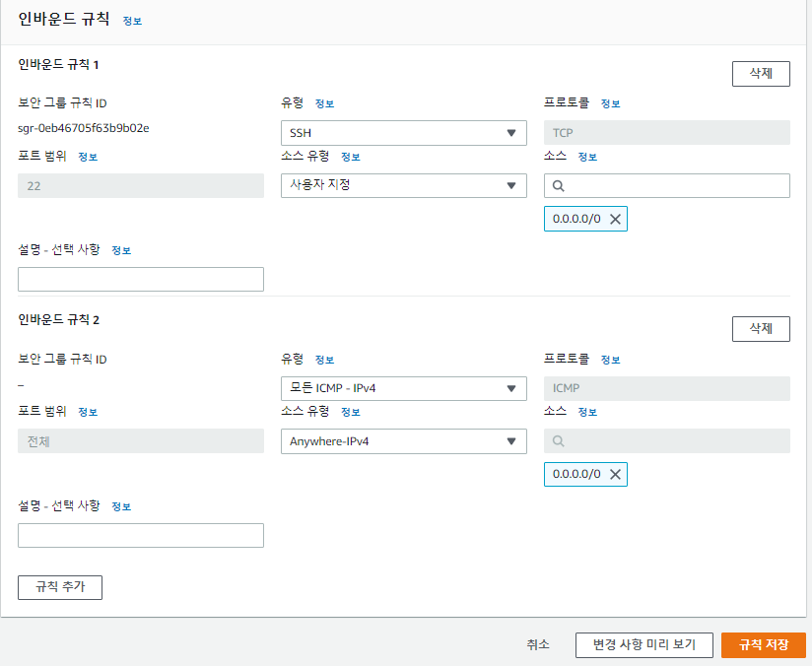Open 정보 link beside 설명 in rule 1

pyautogui.click(x=121, y=250)
